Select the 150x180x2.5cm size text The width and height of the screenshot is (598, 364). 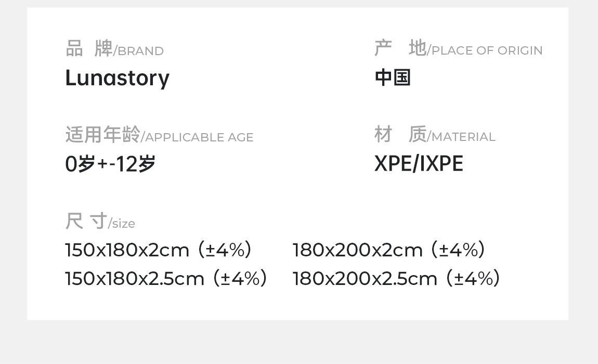point(135,279)
